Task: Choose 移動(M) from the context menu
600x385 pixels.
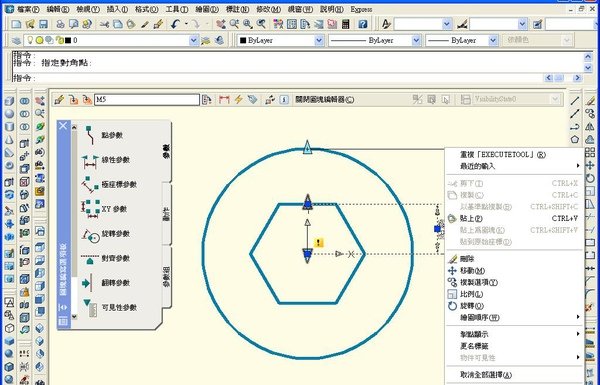Action: 514,271
